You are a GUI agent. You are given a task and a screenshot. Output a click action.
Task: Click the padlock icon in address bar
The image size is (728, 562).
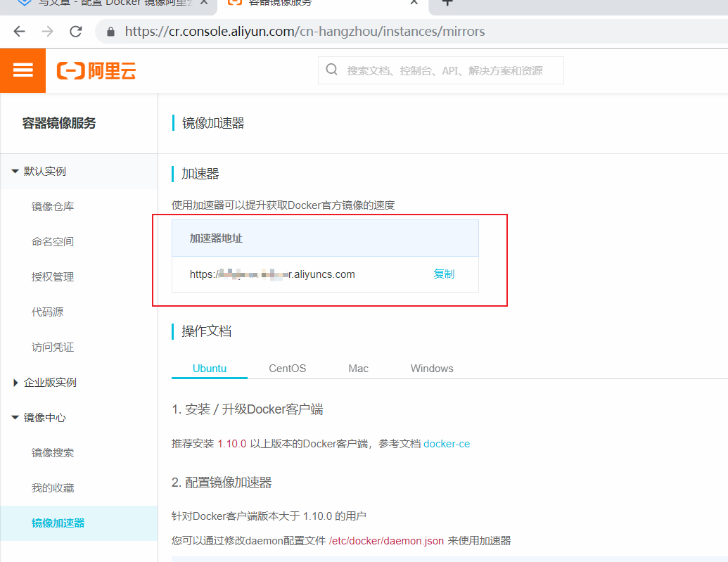coord(110,32)
